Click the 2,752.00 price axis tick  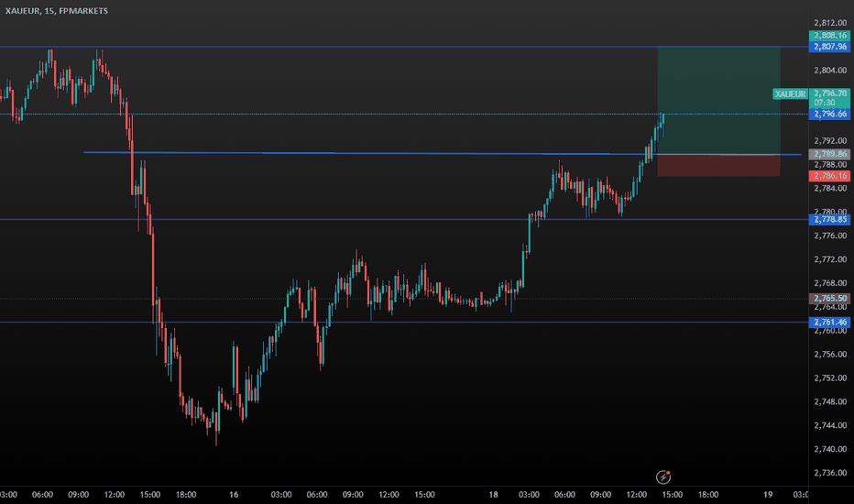(x=830, y=378)
